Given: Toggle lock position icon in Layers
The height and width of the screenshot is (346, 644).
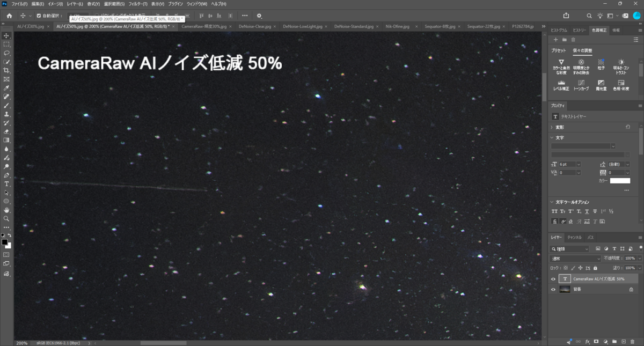Looking at the screenshot, I should [581, 268].
